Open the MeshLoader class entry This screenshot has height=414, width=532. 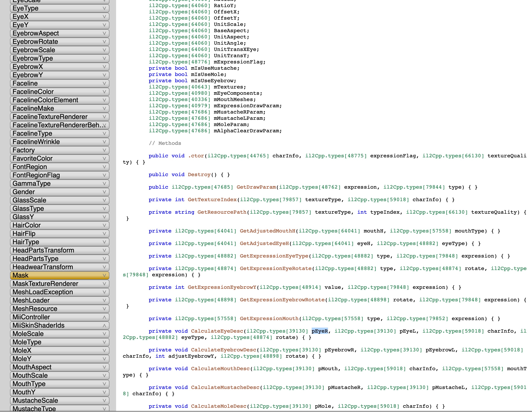pyautogui.click(x=31, y=300)
